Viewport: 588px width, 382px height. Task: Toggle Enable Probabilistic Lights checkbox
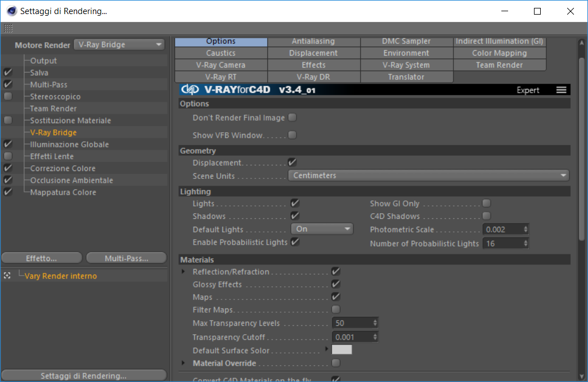click(295, 242)
